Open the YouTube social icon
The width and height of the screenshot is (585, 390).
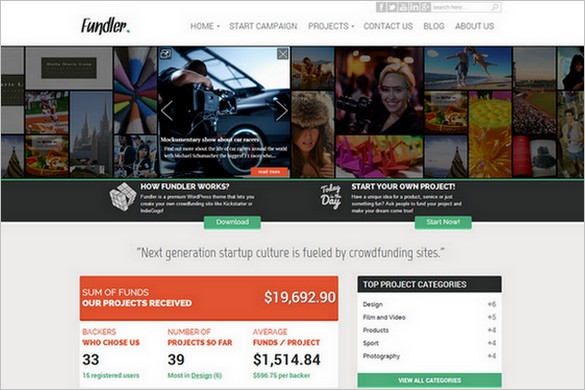(x=403, y=7)
